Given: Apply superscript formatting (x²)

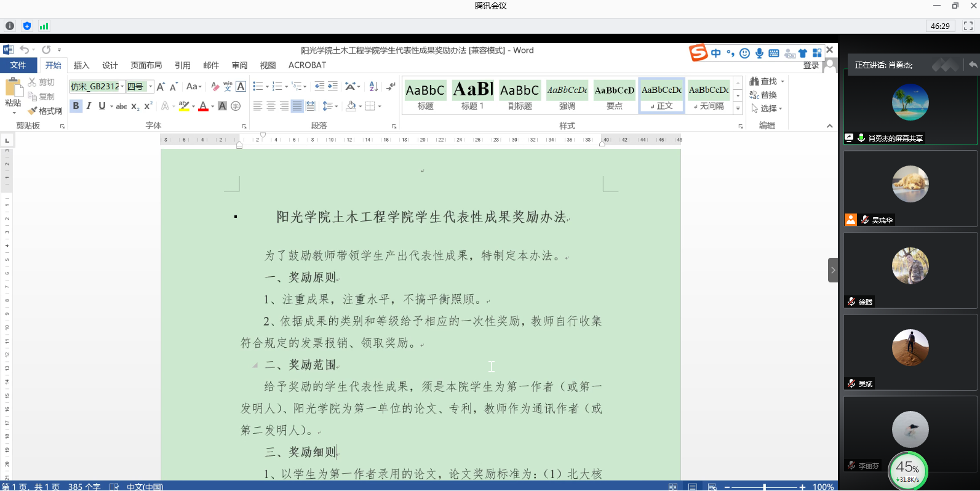Looking at the screenshot, I should 148,106.
